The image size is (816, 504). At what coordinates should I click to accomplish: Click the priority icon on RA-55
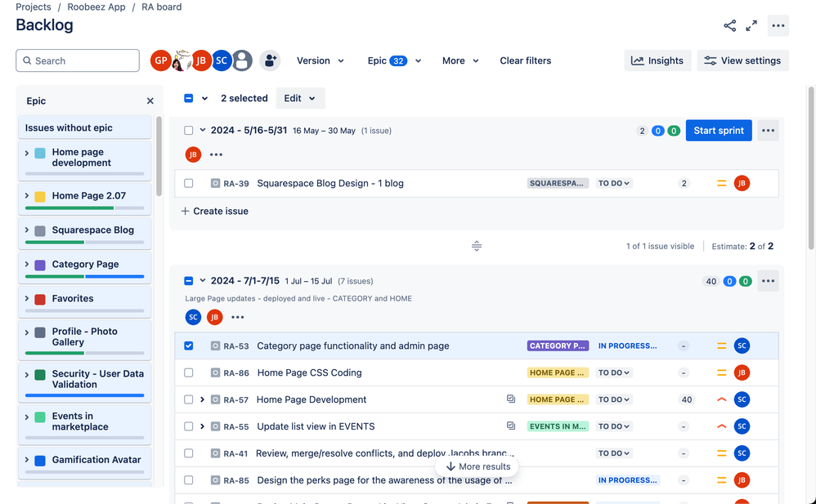coord(721,426)
